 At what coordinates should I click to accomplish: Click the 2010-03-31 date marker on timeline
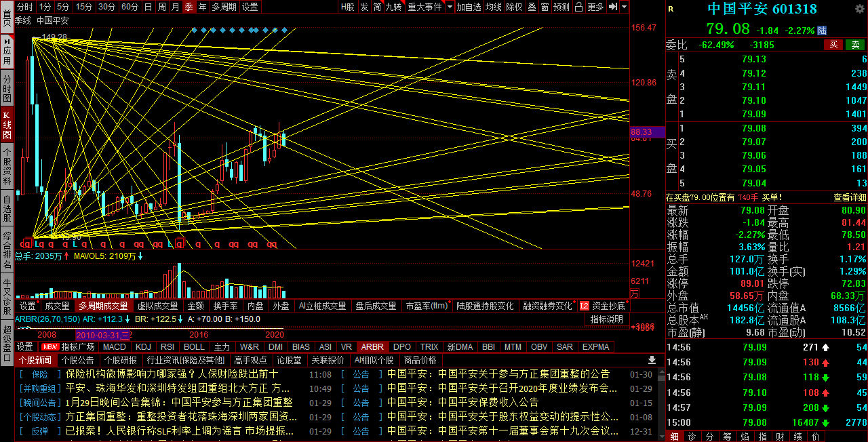click(x=102, y=335)
